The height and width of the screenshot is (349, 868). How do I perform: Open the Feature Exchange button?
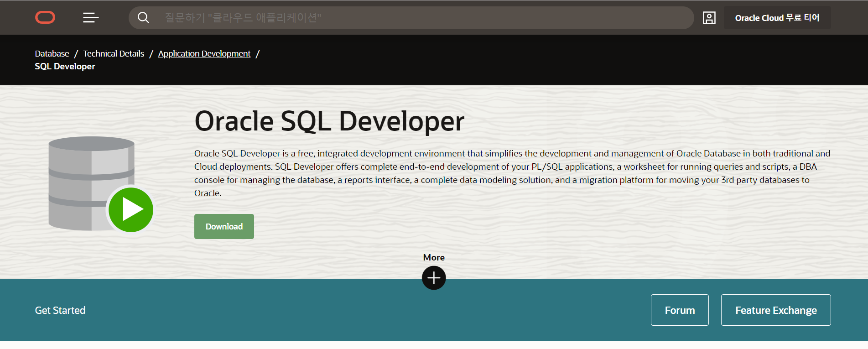tap(776, 310)
